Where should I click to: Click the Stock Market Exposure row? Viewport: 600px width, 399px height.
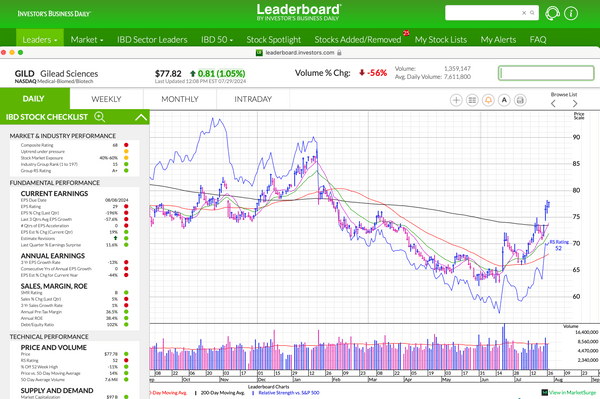75,158
